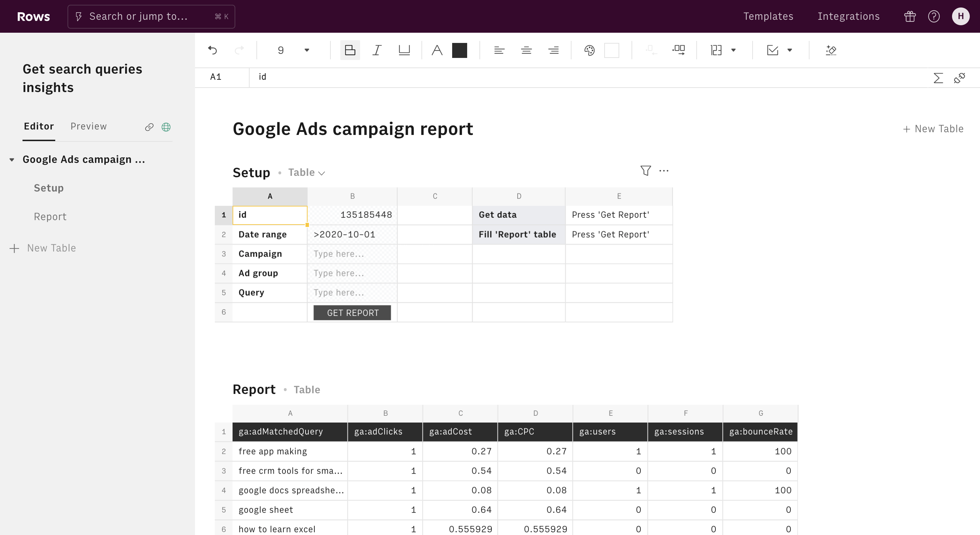This screenshot has height=535, width=980.
Task: Switch to the Preview tab
Action: click(x=88, y=126)
